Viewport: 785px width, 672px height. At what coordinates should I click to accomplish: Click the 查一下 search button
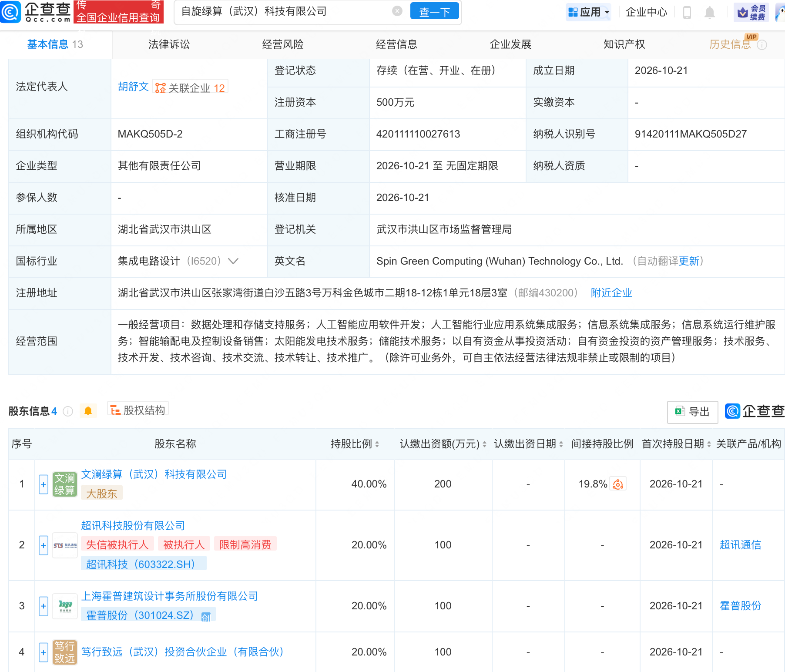pos(434,11)
